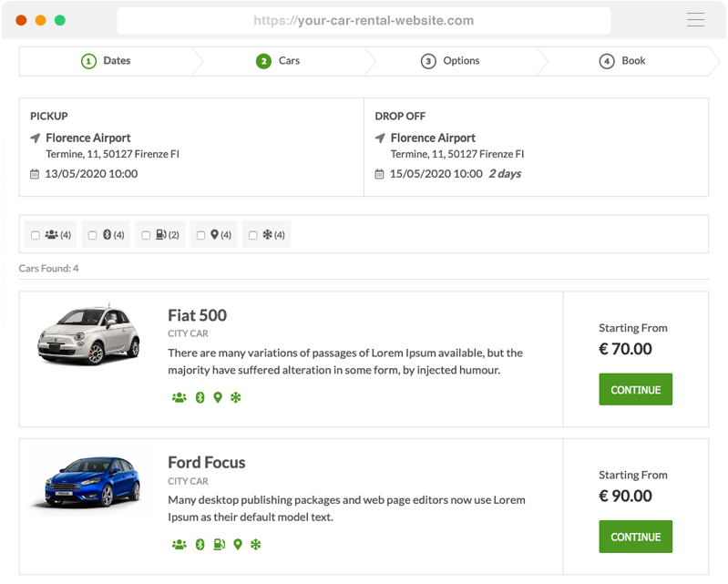Open the hamburger menu in browser bar
The image size is (728, 584).
695,20
